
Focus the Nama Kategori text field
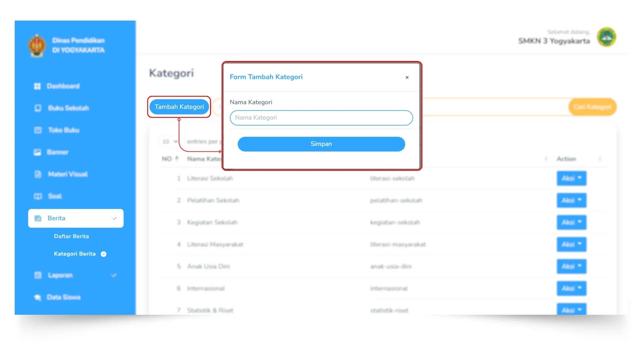pyautogui.click(x=321, y=118)
